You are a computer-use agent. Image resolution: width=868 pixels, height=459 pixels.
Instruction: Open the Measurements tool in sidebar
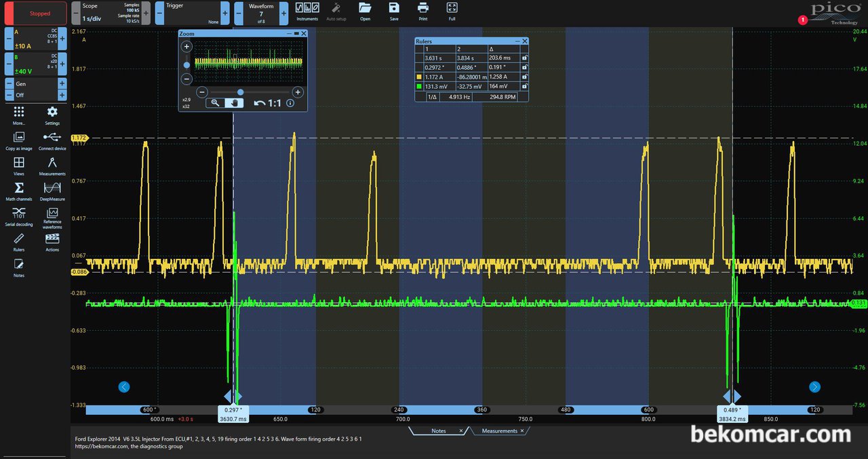pyautogui.click(x=52, y=165)
